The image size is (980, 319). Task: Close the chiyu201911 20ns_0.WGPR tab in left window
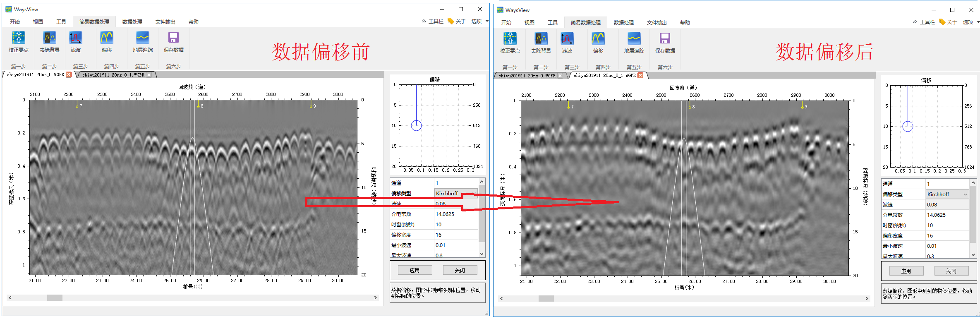pyautogui.click(x=69, y=75)
